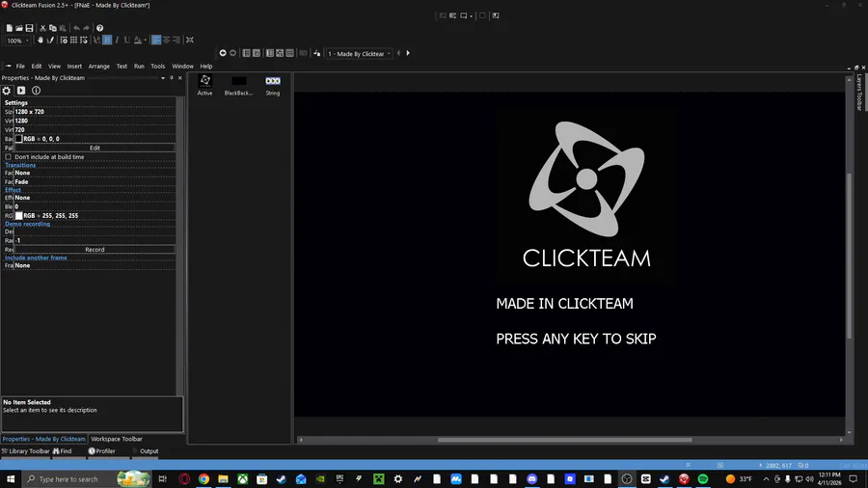The image size is (868, 488).
Task: Collapse the Effect property group
Action: [x=13, y=190]
